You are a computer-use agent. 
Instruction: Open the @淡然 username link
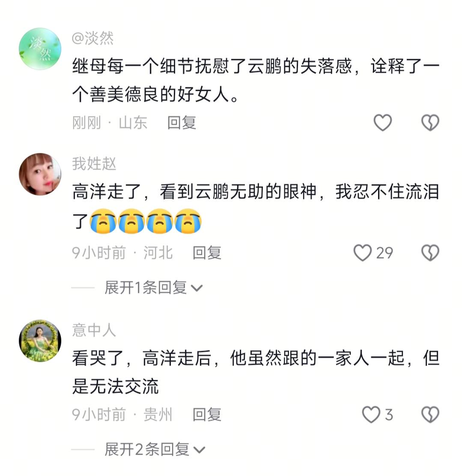point(92,39)
